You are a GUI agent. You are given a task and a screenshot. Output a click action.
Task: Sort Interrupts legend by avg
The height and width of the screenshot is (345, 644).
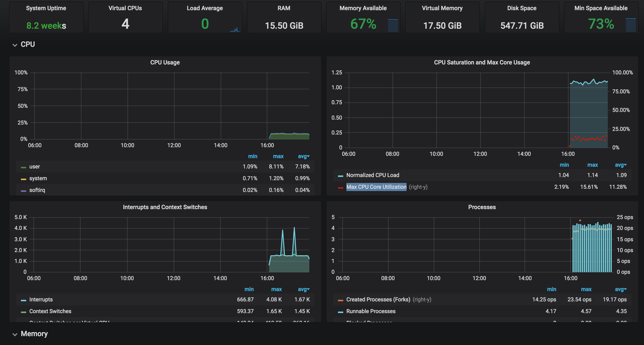(x=303, y=289)
